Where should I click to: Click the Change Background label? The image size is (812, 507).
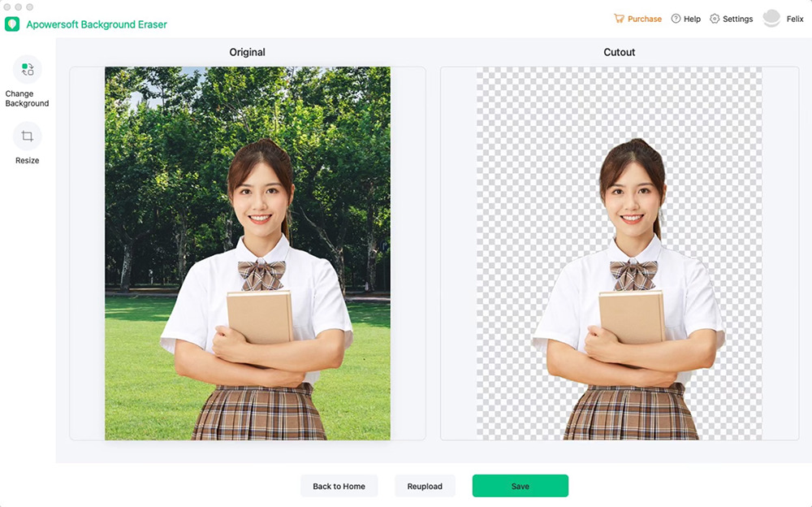(x=27, y=98)
